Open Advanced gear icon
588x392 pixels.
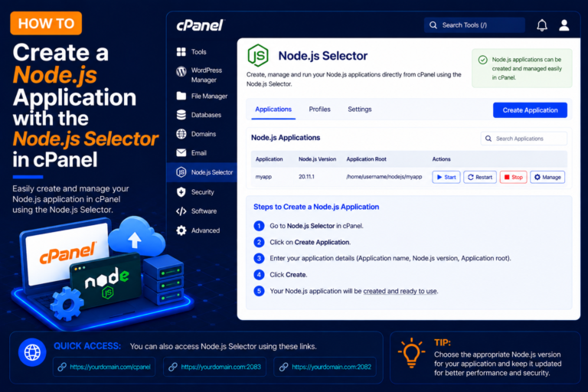[x=181, y=230]
